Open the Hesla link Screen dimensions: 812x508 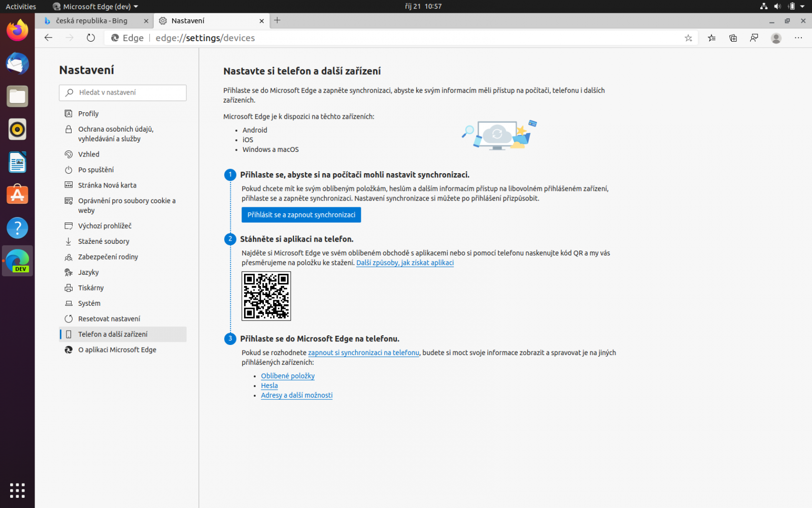[x=269, y=386]
